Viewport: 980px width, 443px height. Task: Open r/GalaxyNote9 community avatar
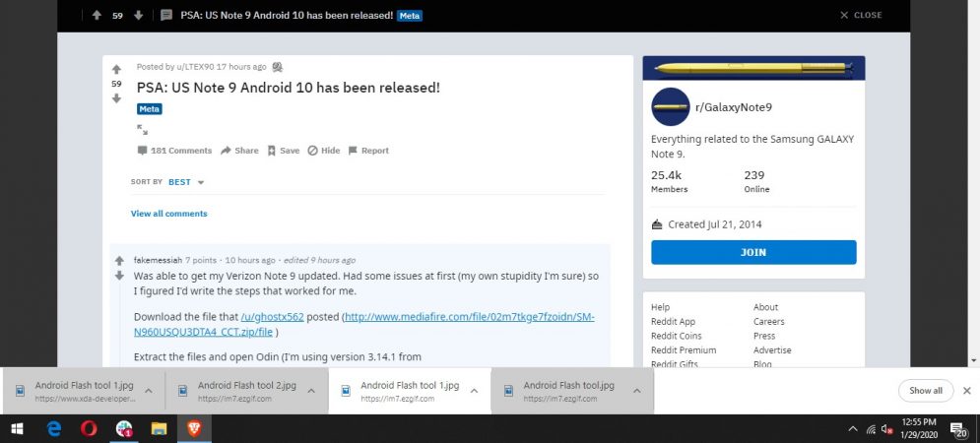pos(670,107)
